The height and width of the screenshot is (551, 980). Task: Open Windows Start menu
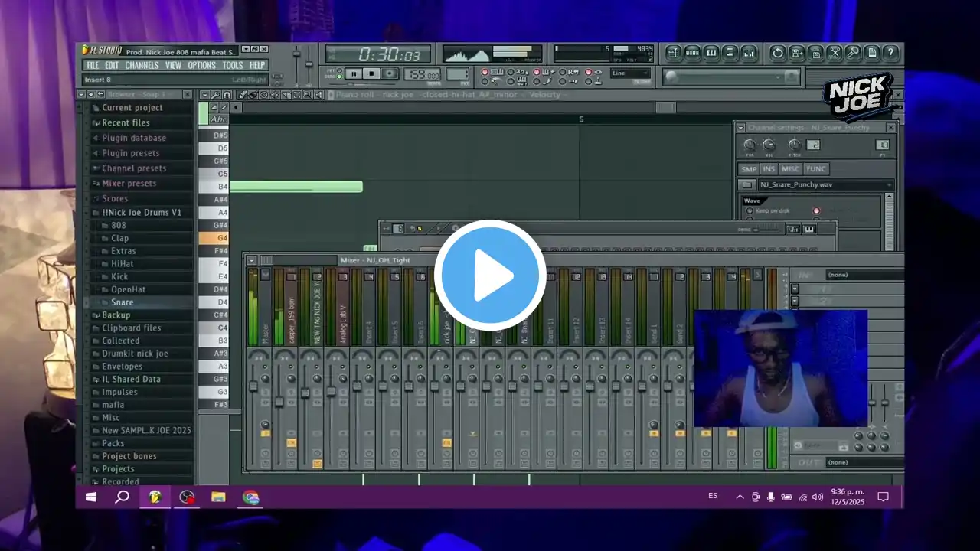coord(90,497)
